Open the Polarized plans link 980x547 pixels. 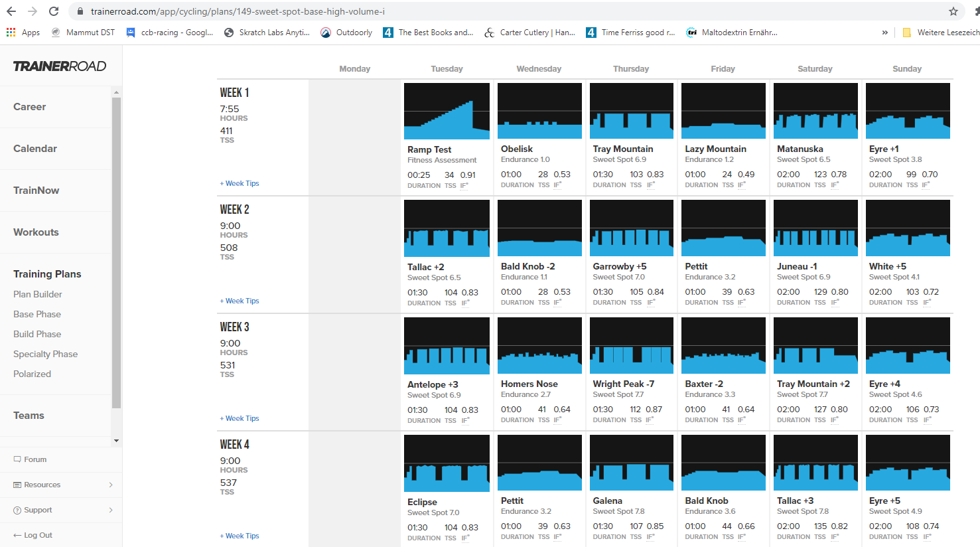(32, 374)
